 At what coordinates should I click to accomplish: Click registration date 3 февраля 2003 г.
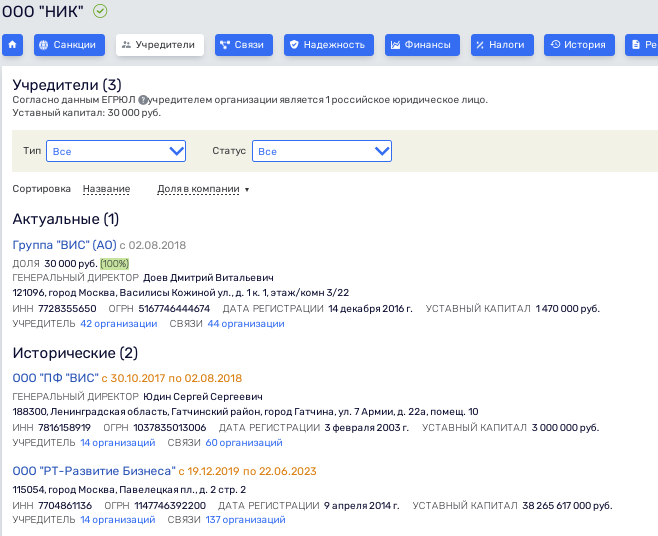point(367,427)
